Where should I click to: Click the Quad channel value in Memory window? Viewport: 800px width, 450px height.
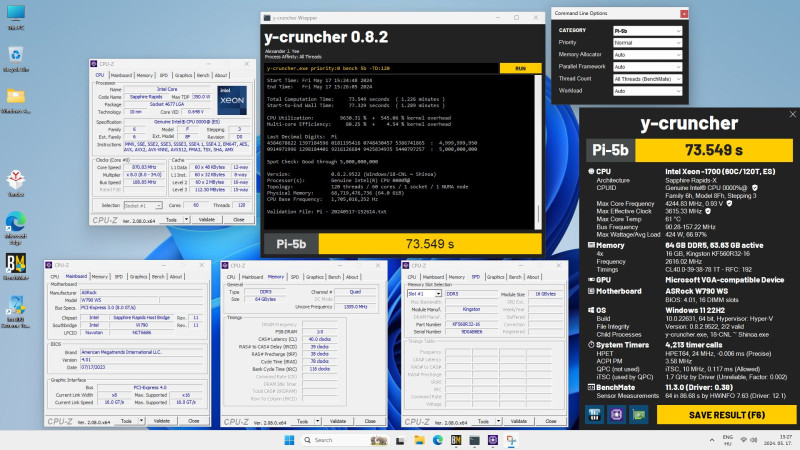355,292
